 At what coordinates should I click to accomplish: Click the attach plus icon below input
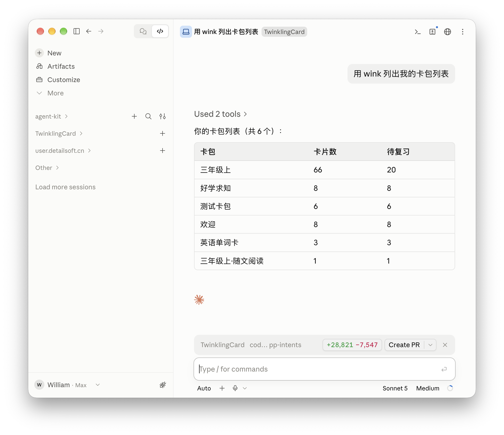222,388
